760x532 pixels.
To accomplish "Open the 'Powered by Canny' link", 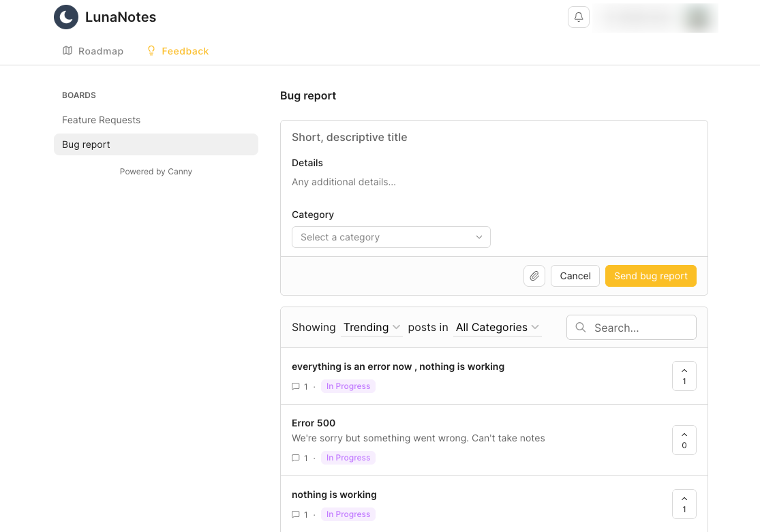I will [155, 172].
